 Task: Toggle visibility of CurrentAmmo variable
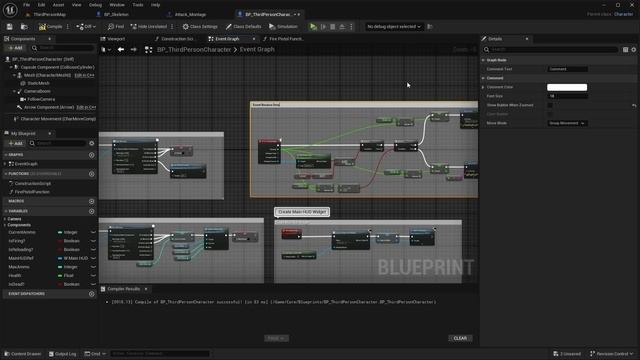pyautogui.click(x=93, y=232)
